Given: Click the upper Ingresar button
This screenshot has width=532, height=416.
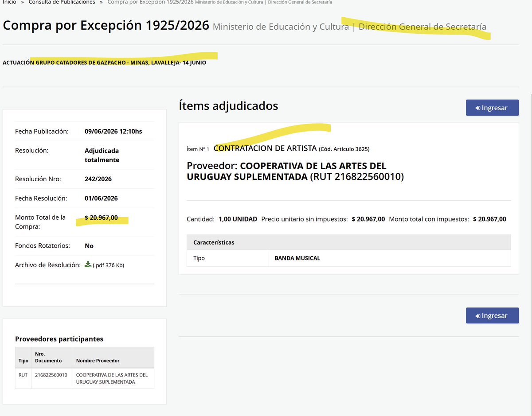Looking at the screenshot, I should coord(492,108).
